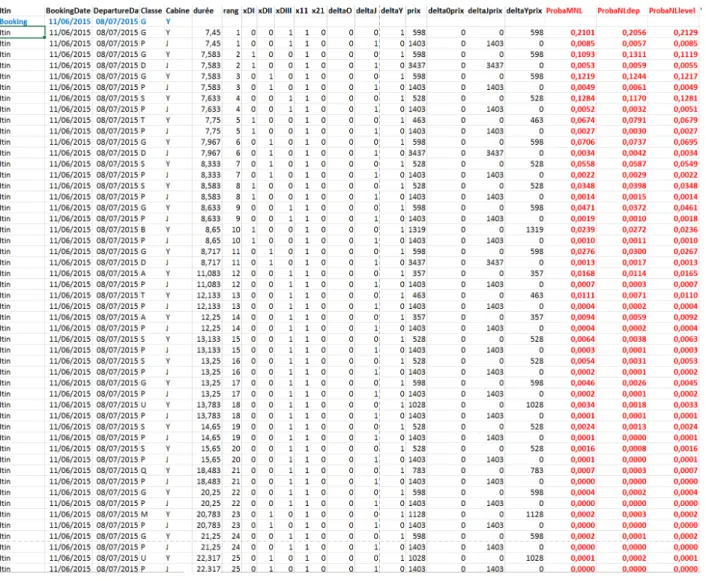This screenshot has width=706, height=581.
Task: Select the ProbaNLdep value 0,0398
Action: tap(634, 186)
